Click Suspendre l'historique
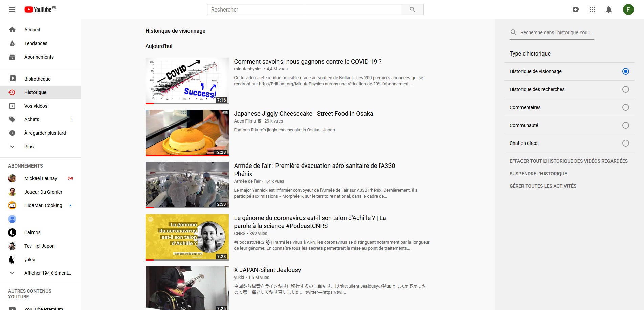The width and height of the screenshot is (644, 310). coord(538,174)
